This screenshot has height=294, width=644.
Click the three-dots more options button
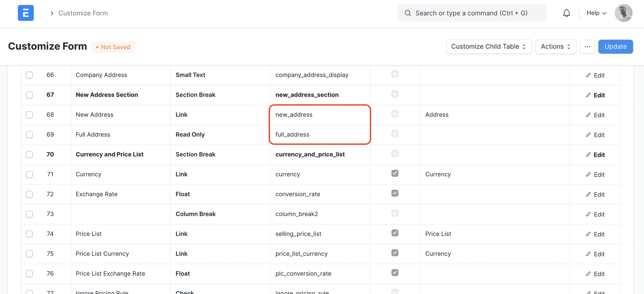click(587, 47)
